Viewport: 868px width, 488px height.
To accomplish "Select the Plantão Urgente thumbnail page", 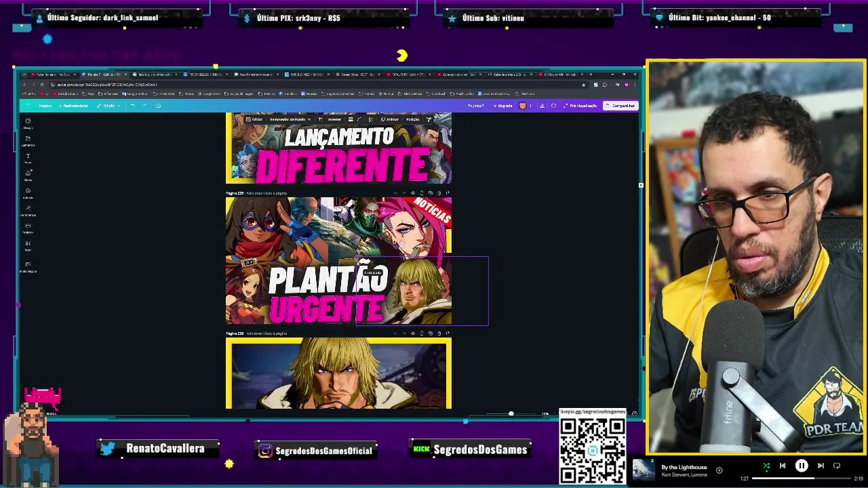I will [x=338, y=261].
